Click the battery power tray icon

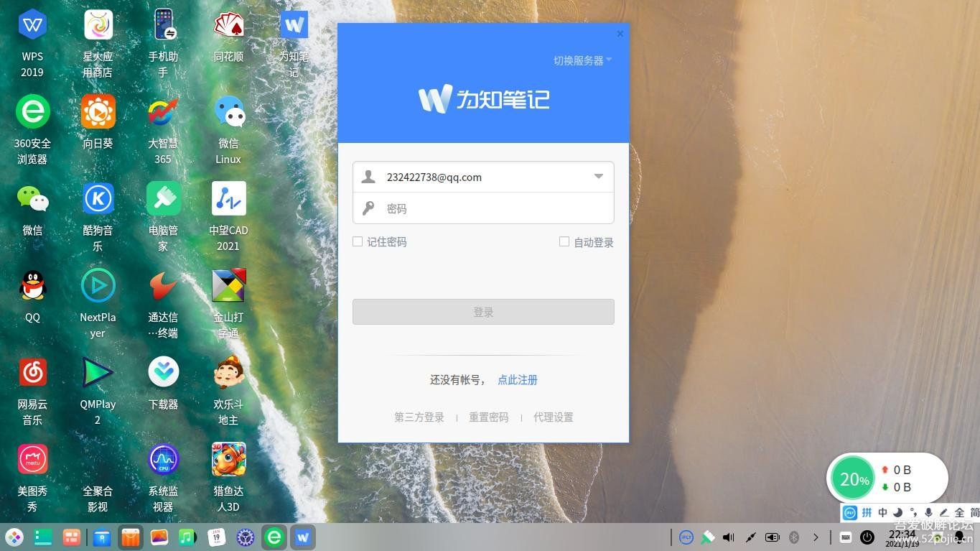pyautogui.click(x=773, y=537)
